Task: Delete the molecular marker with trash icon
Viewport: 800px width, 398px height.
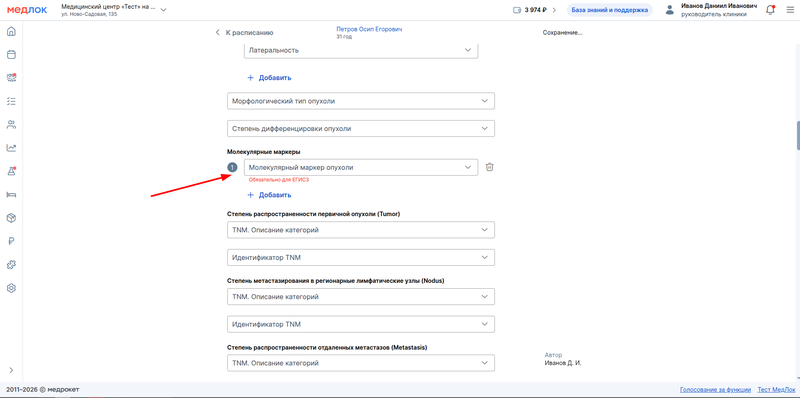Action: (x=489, y=167)
